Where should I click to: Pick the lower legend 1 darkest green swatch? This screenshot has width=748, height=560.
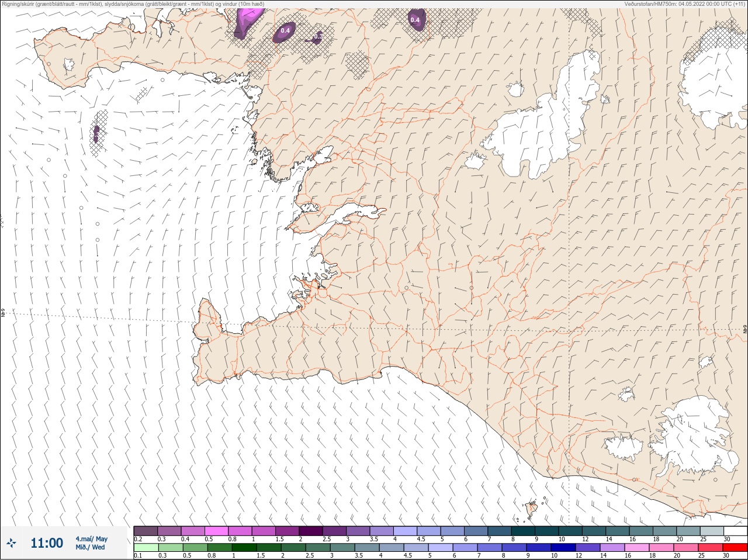click(244, 548)
